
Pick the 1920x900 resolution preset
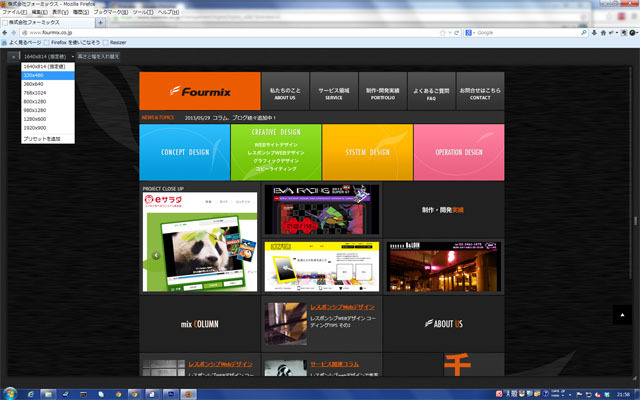tap(35, 126)
